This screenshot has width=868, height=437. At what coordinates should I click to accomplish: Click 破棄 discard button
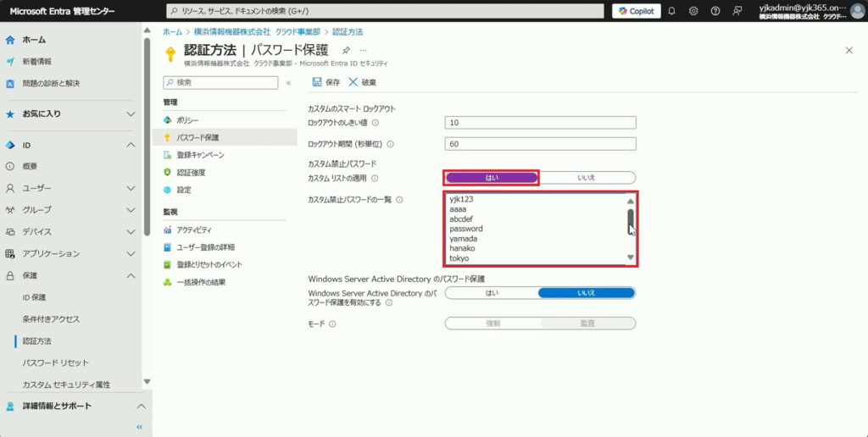tap(362, 82)
